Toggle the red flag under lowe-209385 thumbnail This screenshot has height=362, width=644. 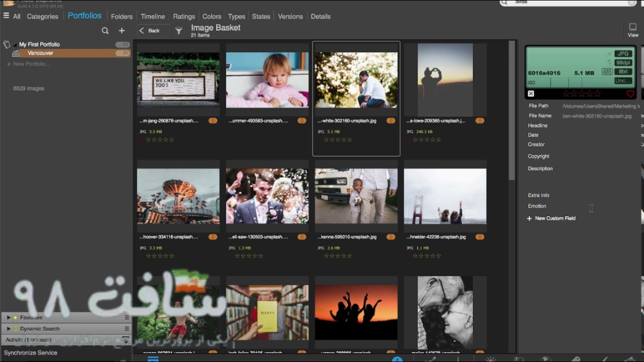[409, 140]
